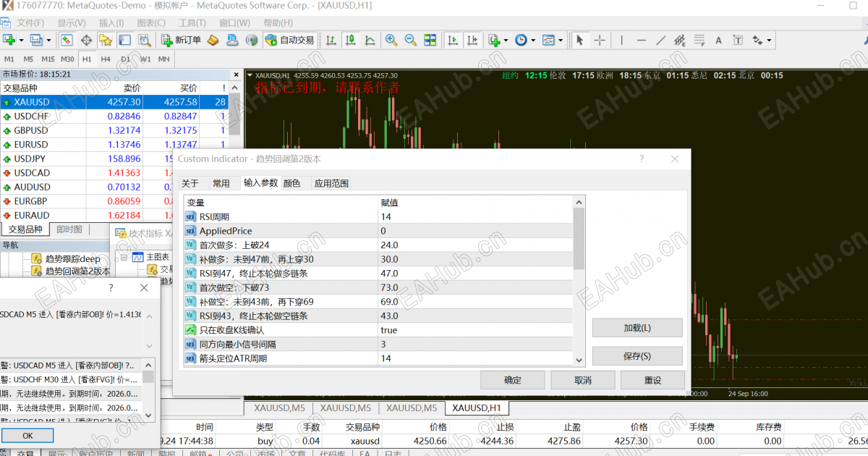Switch timeframe to H4

pyautogui.click(x=106, y=59)
